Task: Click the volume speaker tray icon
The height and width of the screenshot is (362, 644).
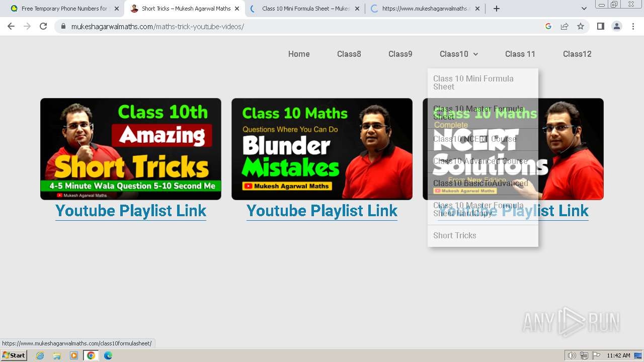Action: (x=572, y=355)
